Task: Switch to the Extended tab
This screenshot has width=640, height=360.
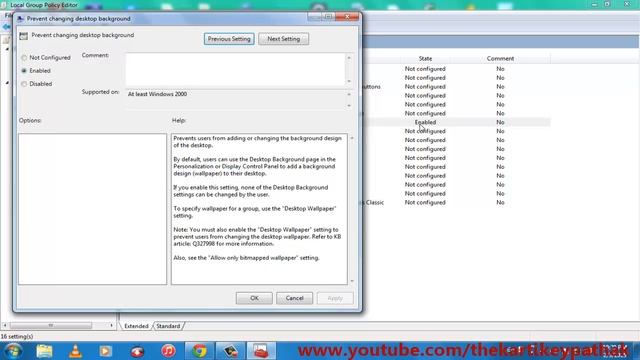Action: (x=136, y=326)
